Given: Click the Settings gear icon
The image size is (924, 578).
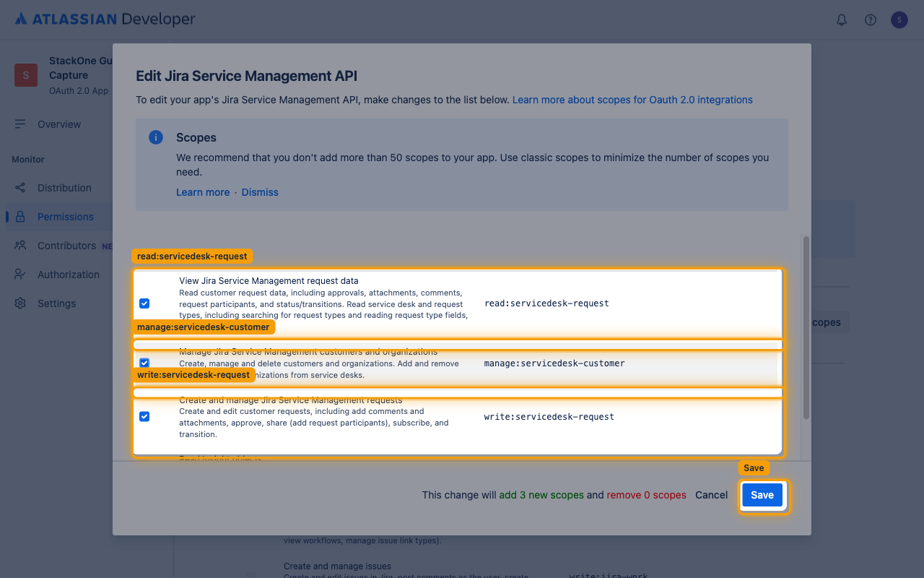Looking at the screenshot, I should [x=20, y=303].
